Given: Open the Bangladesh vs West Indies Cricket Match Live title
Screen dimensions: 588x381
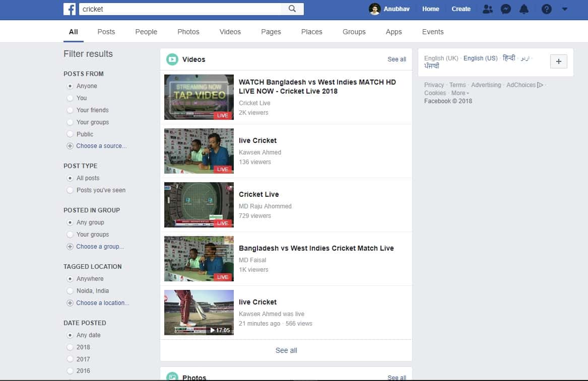Looking at the screenshot, I should point(316,249).
